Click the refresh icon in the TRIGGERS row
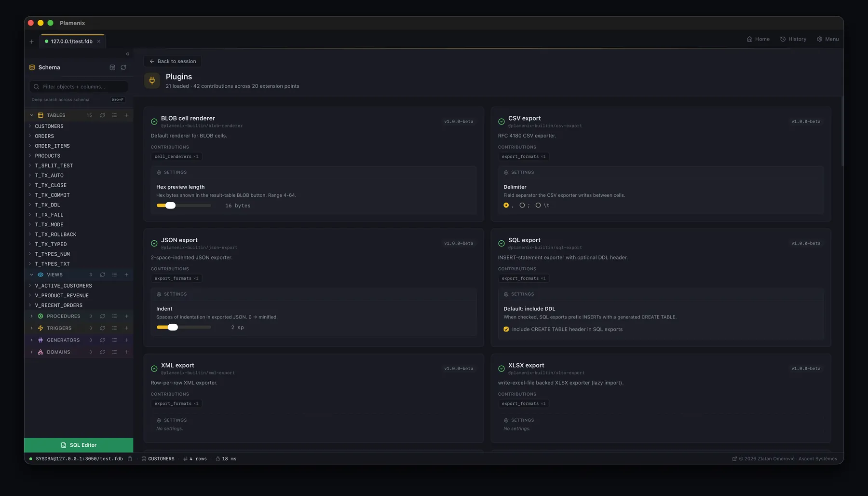868x496 pixels. click(102, 328)
